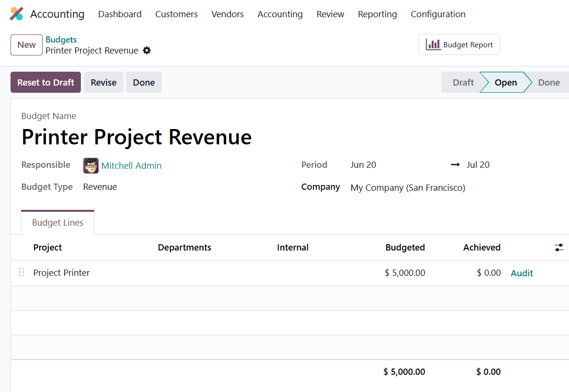Open Mitchell Admin responsible link
The width and height of the screenshot is (569, 392).
tap(132, 166)
